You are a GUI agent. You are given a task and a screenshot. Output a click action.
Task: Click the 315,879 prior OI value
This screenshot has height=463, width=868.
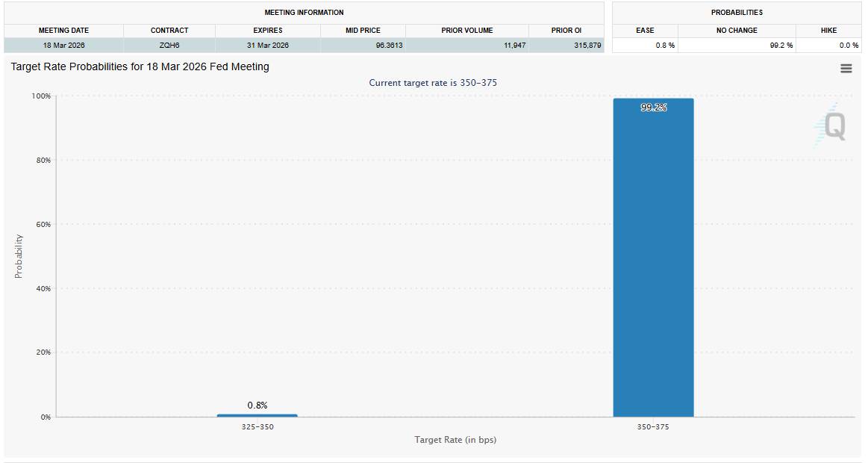point(586,46)
